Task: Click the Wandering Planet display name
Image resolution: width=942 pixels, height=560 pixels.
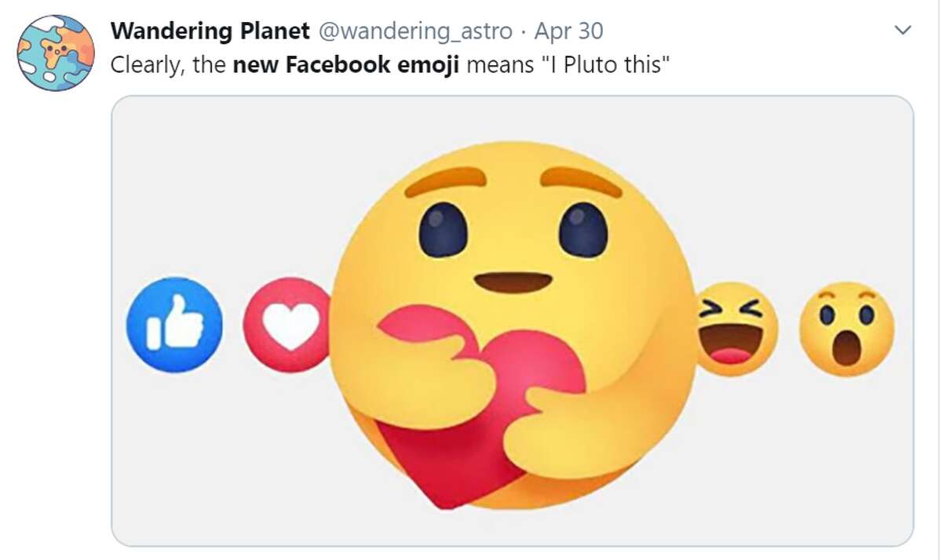Action: click(x=210, y=31)
